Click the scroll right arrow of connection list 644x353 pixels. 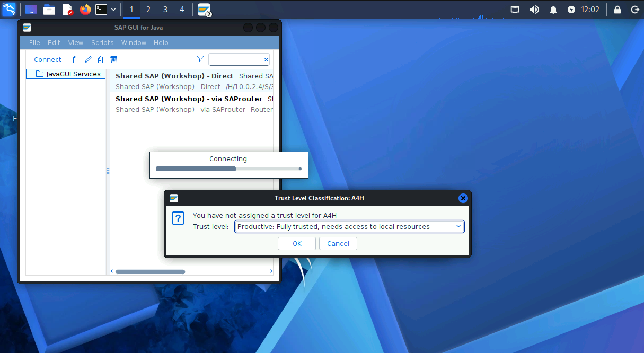click(x=271, y=271)
